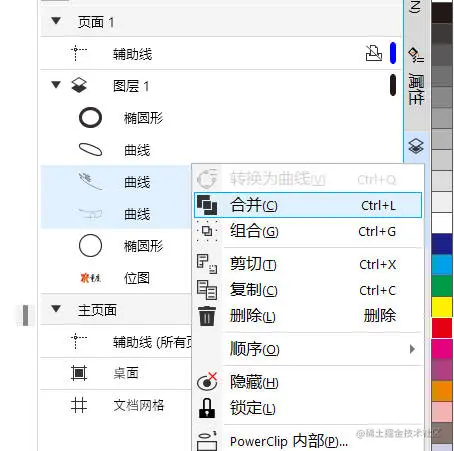Toggle the print-disabled icon on 辅助线
The width and height of the screenshot is (454, 451).
374,53
